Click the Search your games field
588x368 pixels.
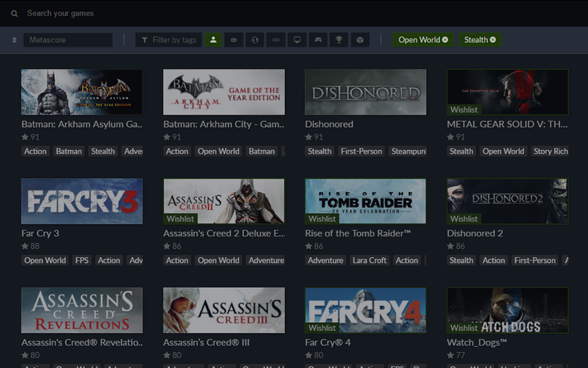click(60, 13)
